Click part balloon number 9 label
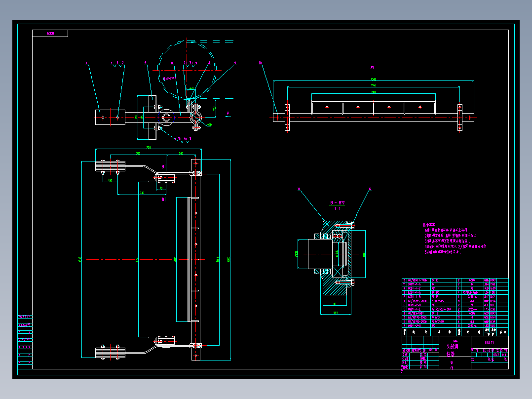Image resolution: width=532 pixels, height=399 pixels. (x=235, y=63)
